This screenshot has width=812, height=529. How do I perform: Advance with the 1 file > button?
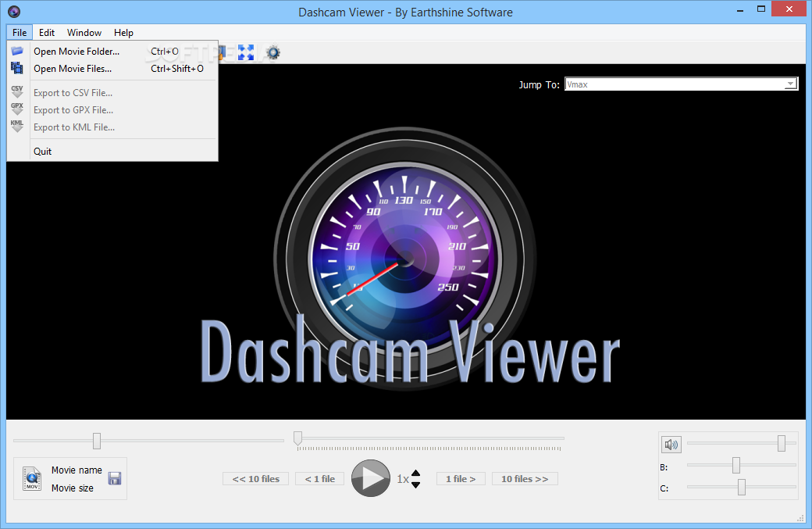[461, 479]
